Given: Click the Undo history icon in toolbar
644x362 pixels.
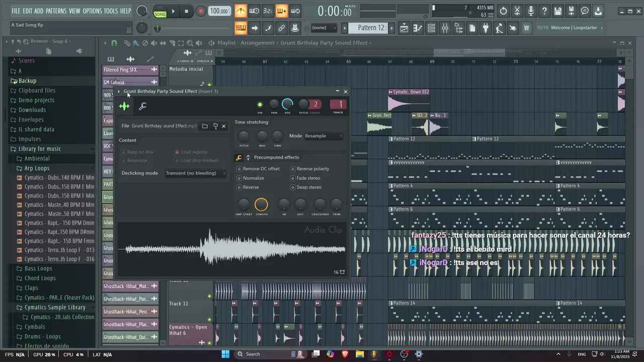Looking at the screenshot, I should (503, 11).
